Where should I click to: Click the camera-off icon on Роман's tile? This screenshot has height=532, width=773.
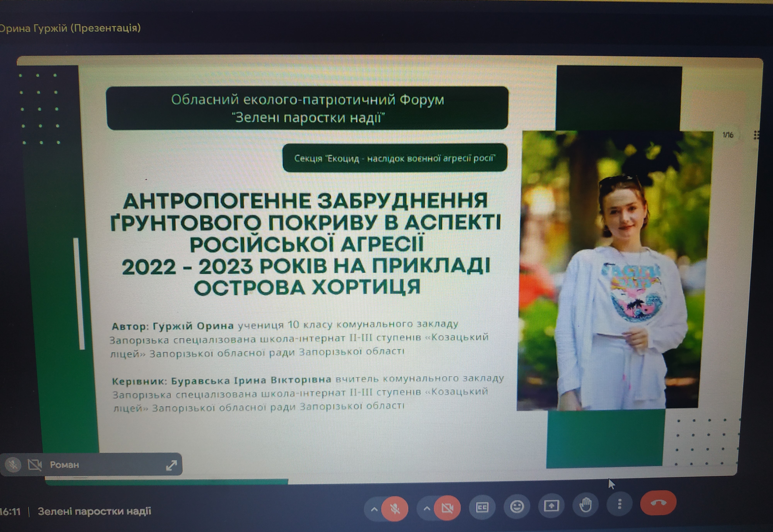tap(35, 464)
